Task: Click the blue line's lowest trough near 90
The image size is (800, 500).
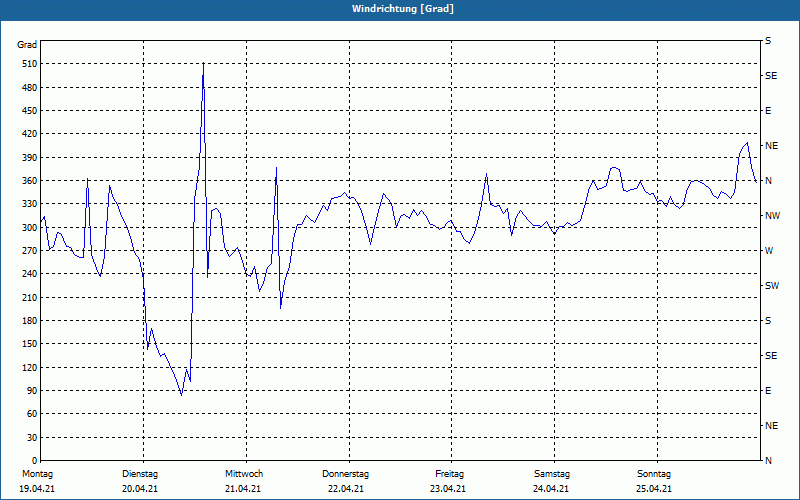Action: [181, 394]
